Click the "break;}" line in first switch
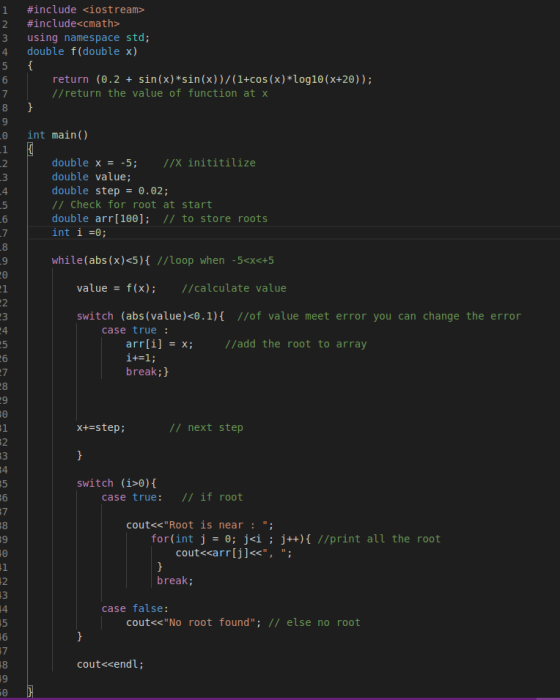Image resolution: width=560 pixels, height=700 pixels. pos(147,372)
